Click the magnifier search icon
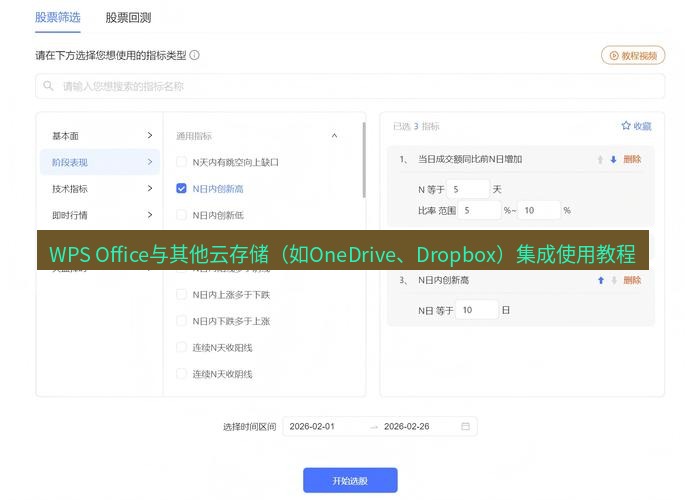685x500 pixels. [x=48, y=86]
